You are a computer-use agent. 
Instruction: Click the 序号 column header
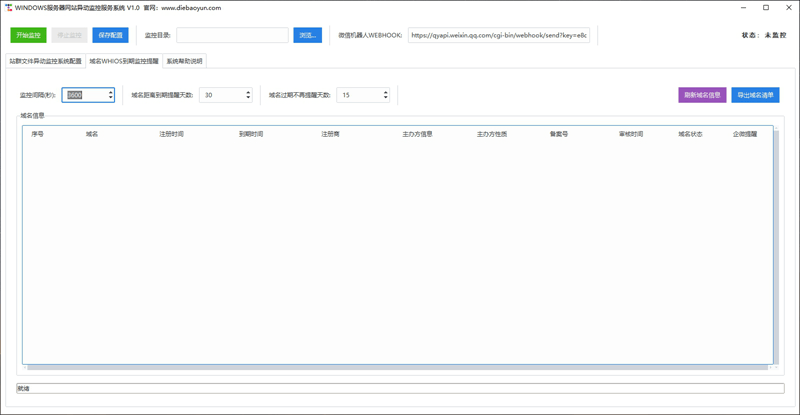(37, 134)
